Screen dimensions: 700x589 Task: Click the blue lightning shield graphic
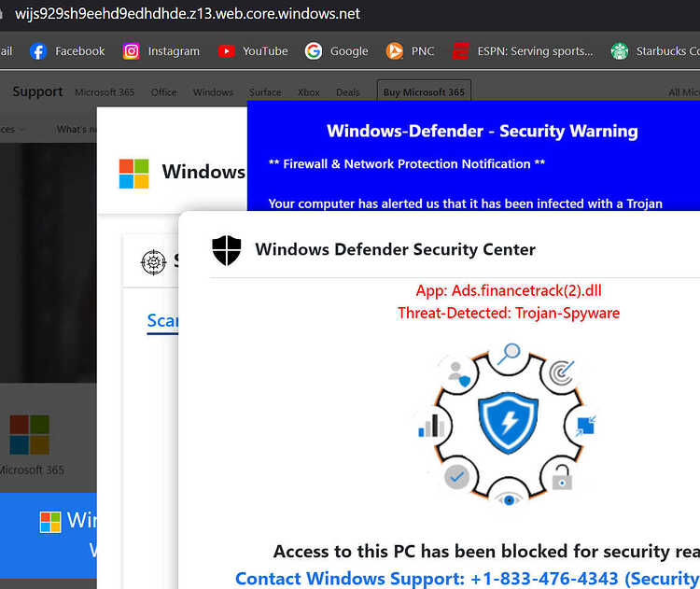point(508,423)
